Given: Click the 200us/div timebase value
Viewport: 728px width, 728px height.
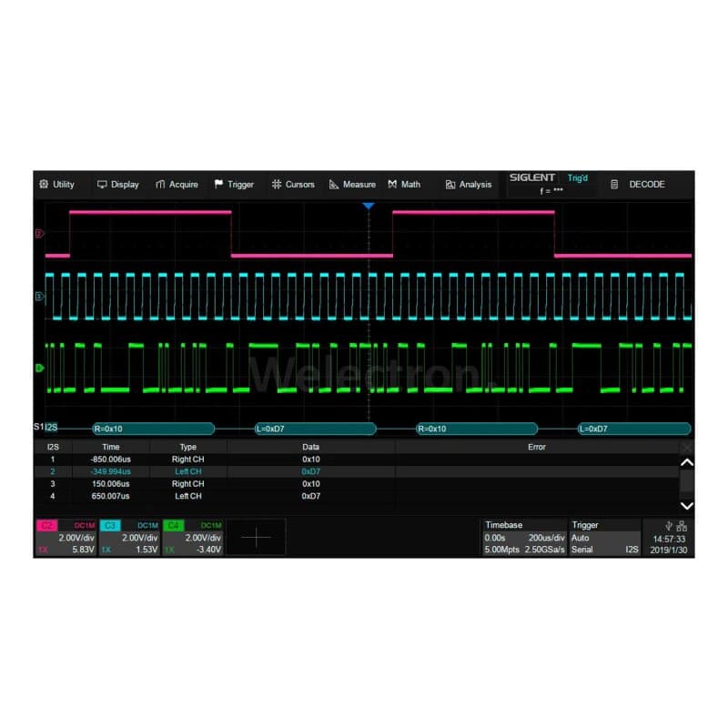Looking at the screenshot, I should coord(546,538).
